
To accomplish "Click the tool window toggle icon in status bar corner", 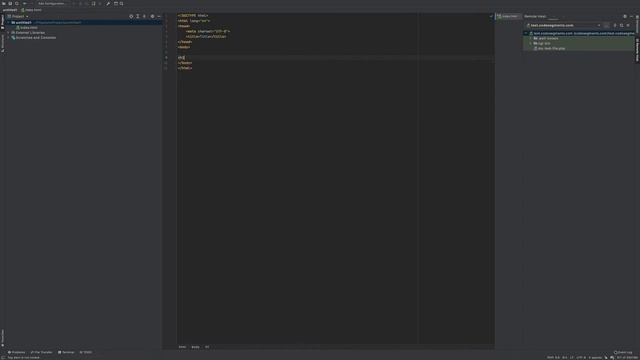I will pos(3,358).
